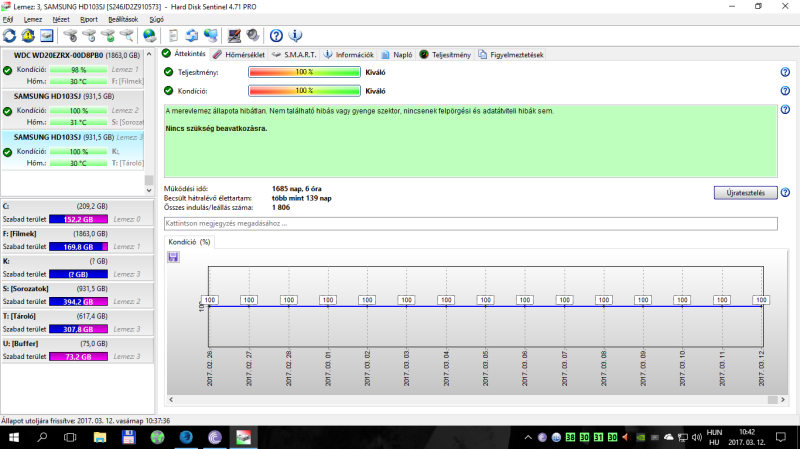
Task: Click help icon beside Kondíció bar
Action: [x=785, y=91]
